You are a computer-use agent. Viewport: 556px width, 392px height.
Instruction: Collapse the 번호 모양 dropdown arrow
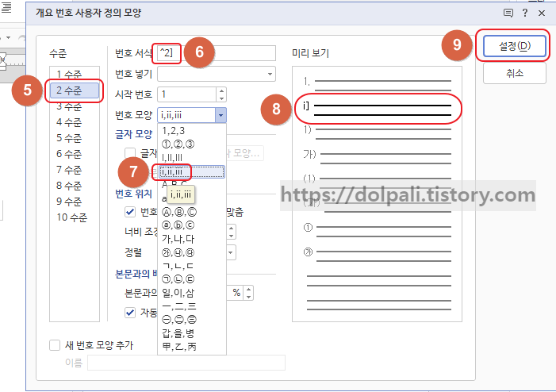[x=220, y=115]
